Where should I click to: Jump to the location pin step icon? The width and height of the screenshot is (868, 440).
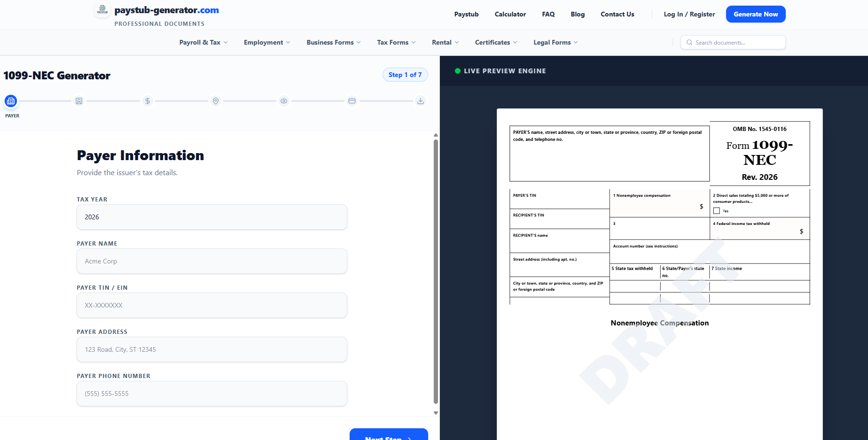(x=216, y=101)
